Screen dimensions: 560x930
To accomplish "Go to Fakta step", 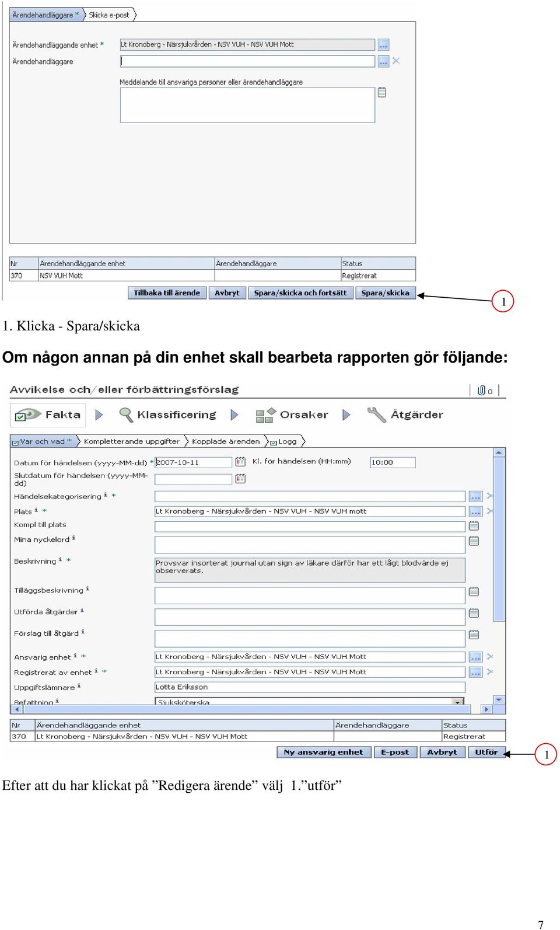I will 48,415.
